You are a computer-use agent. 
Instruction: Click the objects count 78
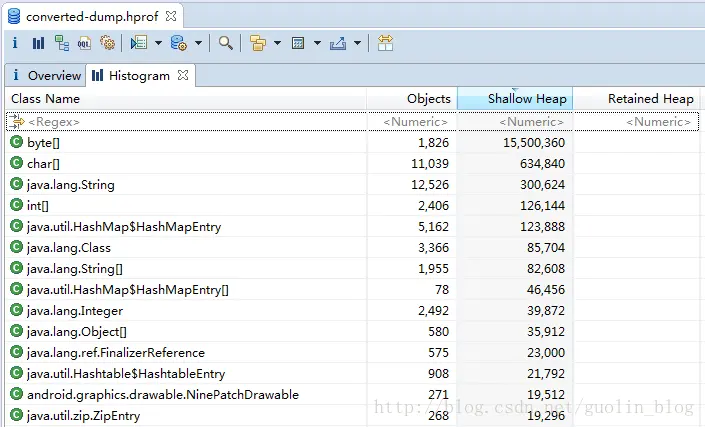[442, 290]
